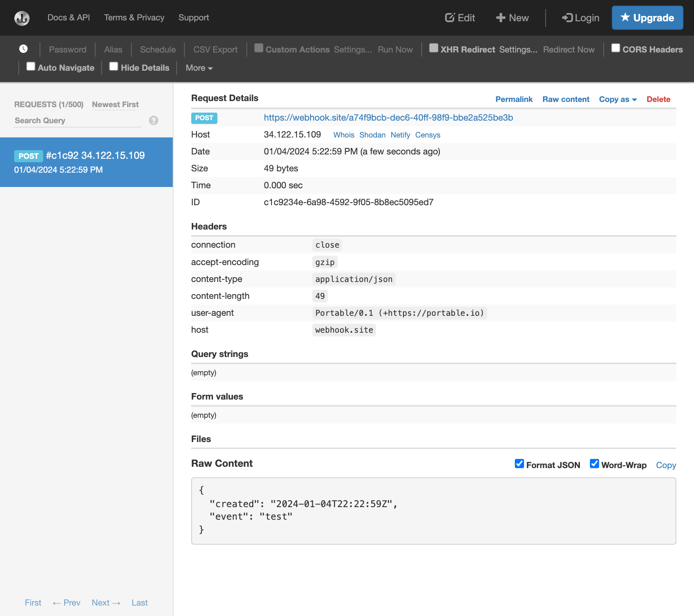Click the Login arrow icon
The width and height of the screenshot is (694, 616).
click(x=566, y=18)
